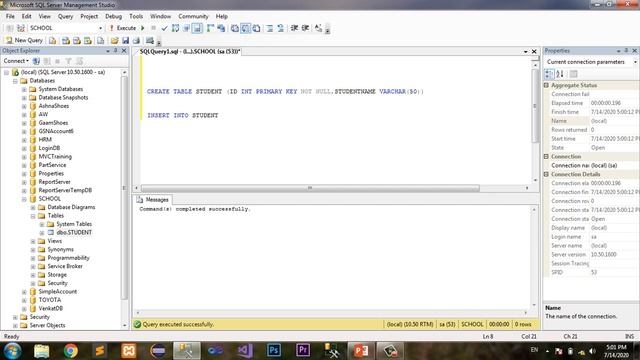Collapse Aggregate Status properties section
Screen dimensions: 640x360
(546, 85)
